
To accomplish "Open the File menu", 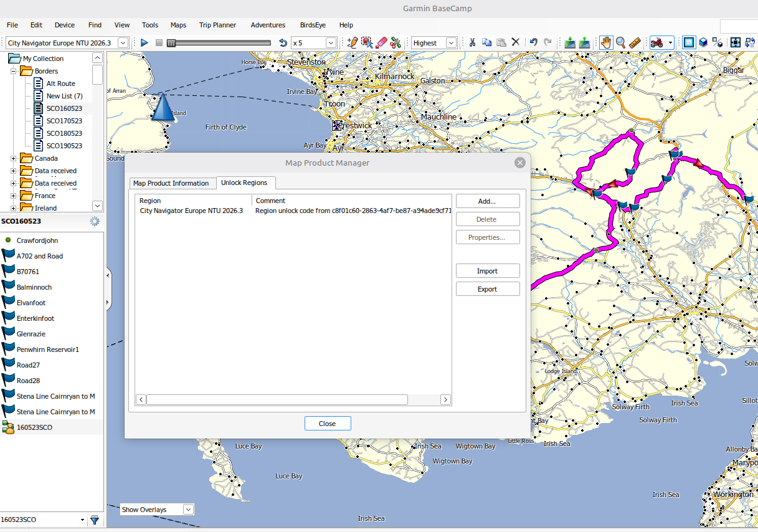I will 12,25.
